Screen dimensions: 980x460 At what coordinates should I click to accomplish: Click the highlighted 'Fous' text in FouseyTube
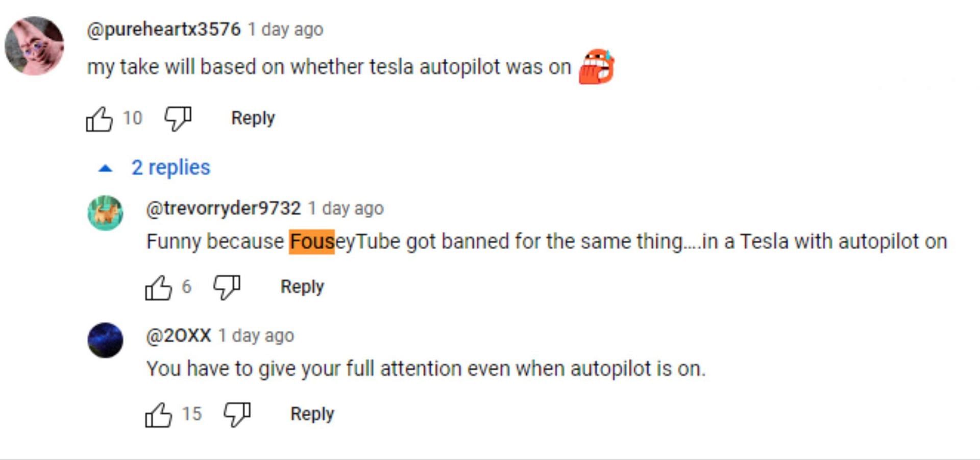click(312, 241)
